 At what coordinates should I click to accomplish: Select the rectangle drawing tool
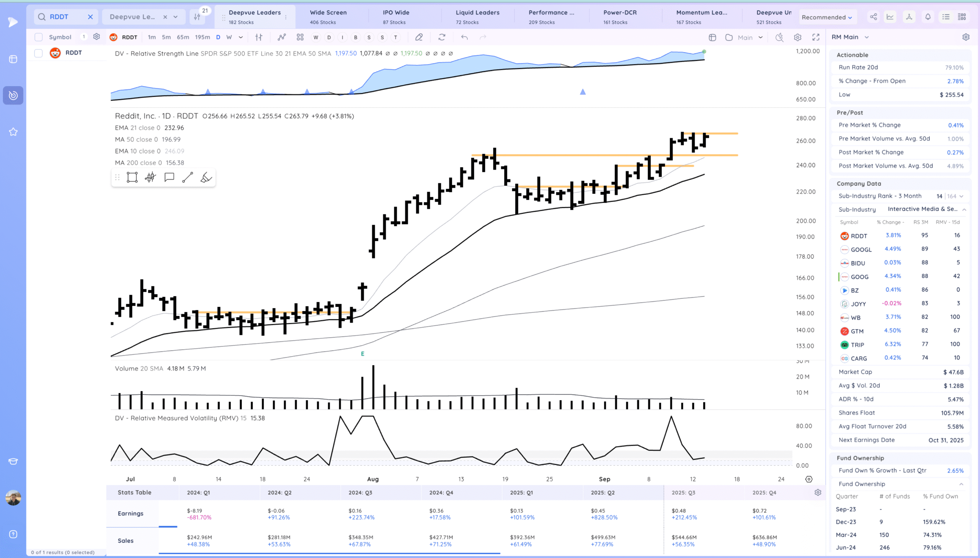click(x=132, y=178)
